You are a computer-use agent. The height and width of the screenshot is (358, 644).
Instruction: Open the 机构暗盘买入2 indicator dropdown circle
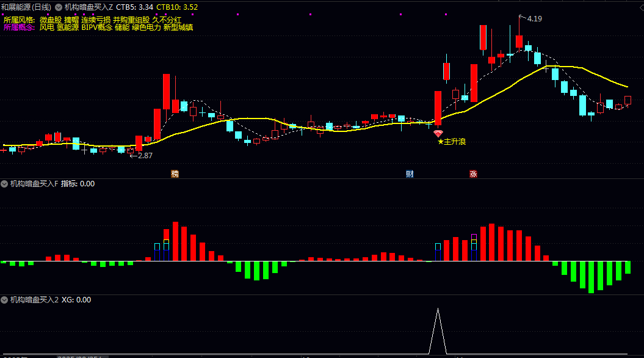coord(4,300)
